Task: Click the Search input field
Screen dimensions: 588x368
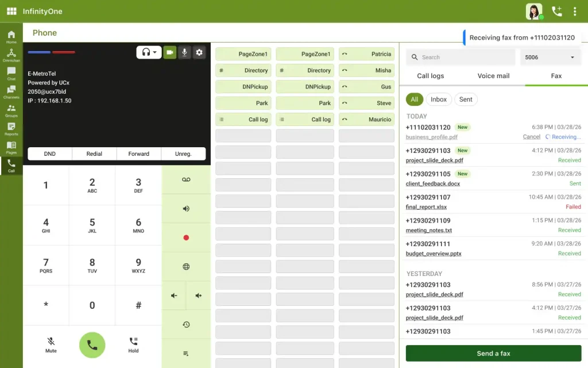Action: tap(461, 57)
